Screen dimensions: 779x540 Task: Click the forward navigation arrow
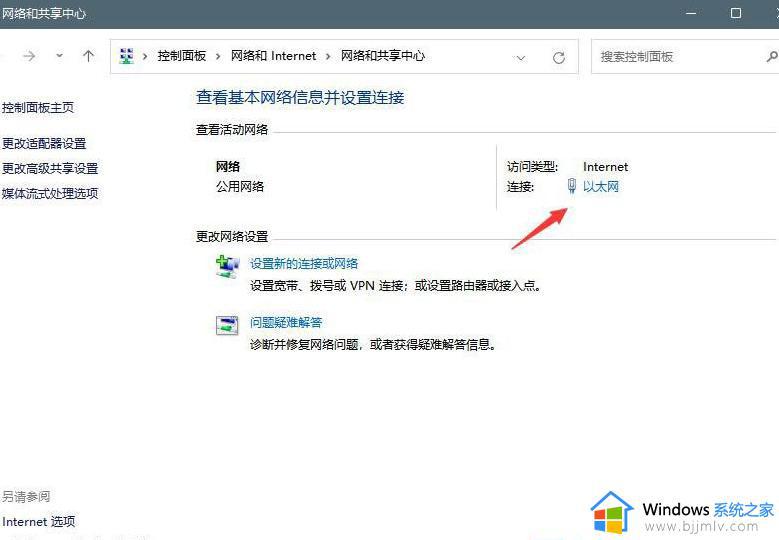point(29,56)
